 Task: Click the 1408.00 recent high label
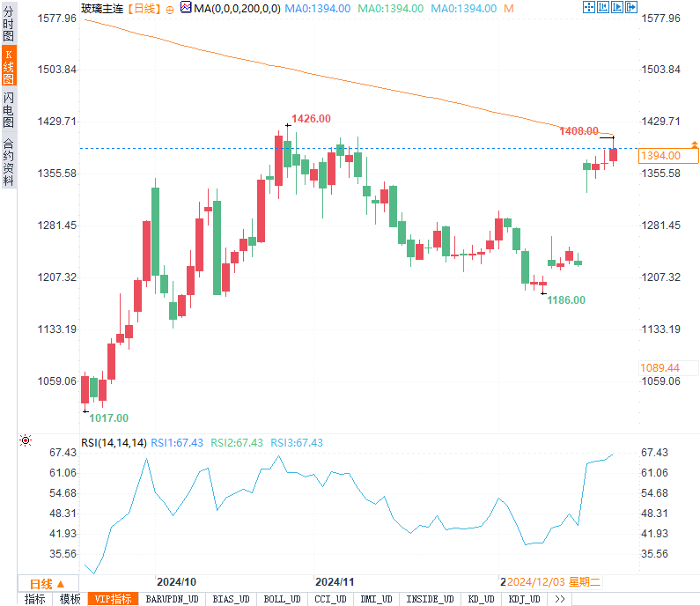pyautogui.click(x=578, y=131)
